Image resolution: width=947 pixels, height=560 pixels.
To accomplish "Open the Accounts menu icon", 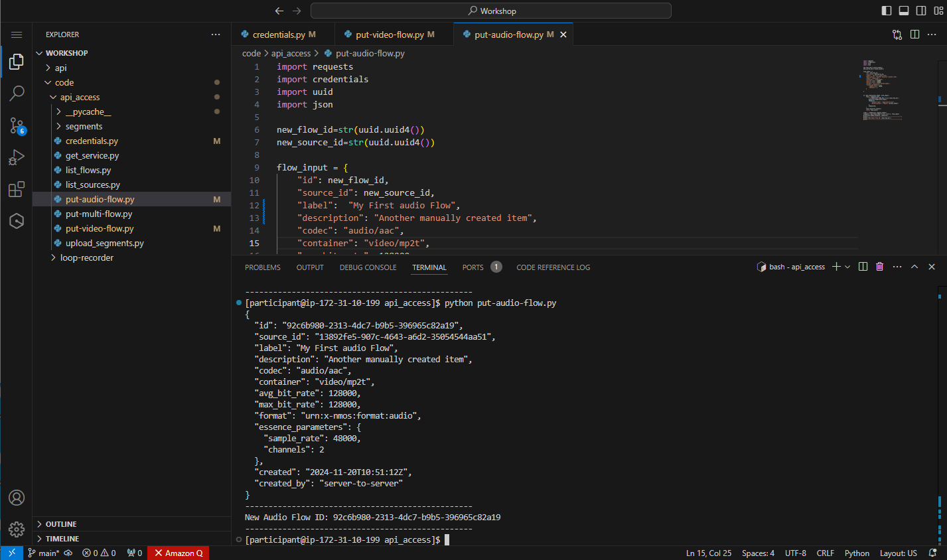I will (x=17, y=498).
